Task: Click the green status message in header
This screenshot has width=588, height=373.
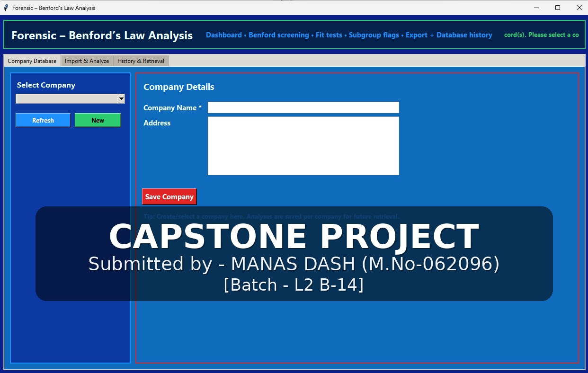Action: coord(541,35)
